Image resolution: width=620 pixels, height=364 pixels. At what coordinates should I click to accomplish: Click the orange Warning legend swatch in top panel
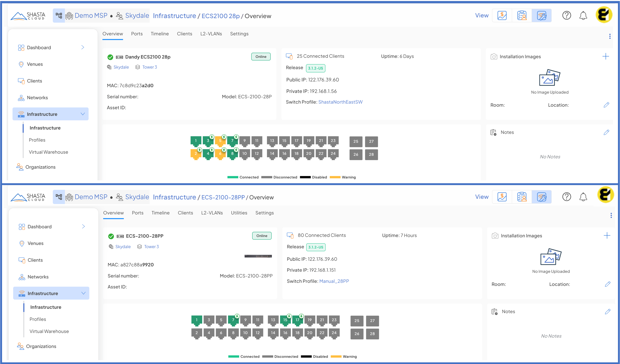click(x=335, y=177)
